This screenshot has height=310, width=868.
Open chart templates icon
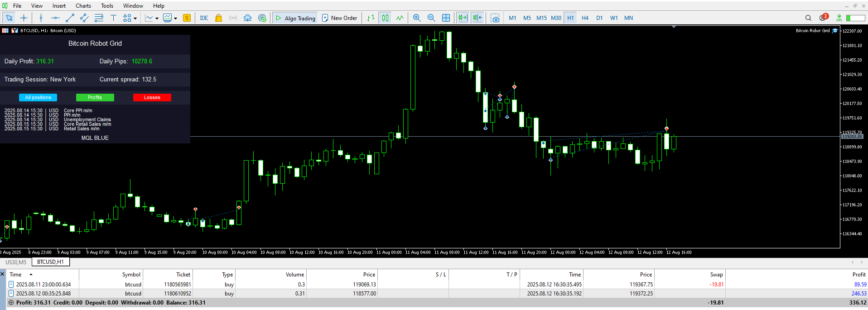168,18
